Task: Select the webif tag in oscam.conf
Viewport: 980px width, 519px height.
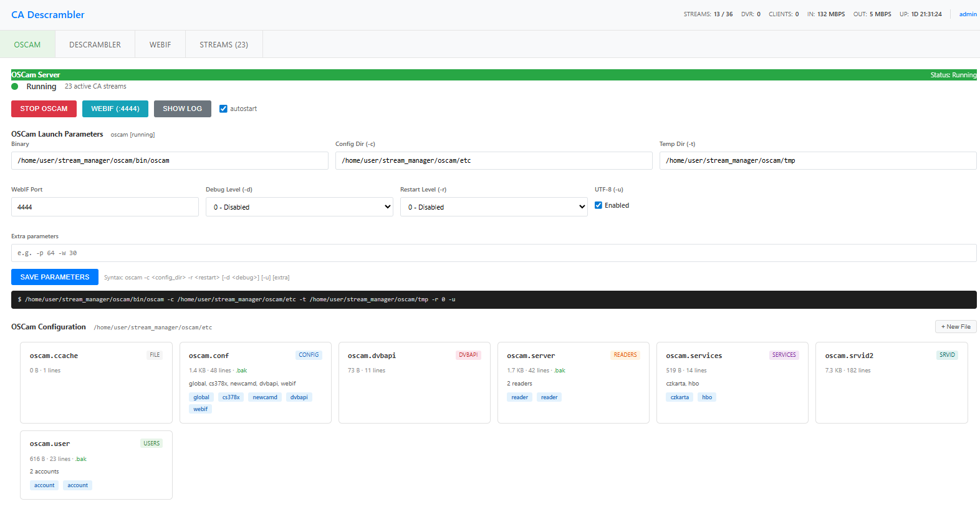Action: coord(200,409)
